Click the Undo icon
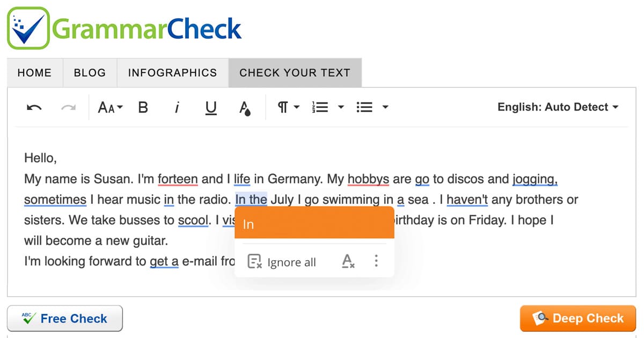This screenshot has height=338, width=644. click(x=34, y=107)
